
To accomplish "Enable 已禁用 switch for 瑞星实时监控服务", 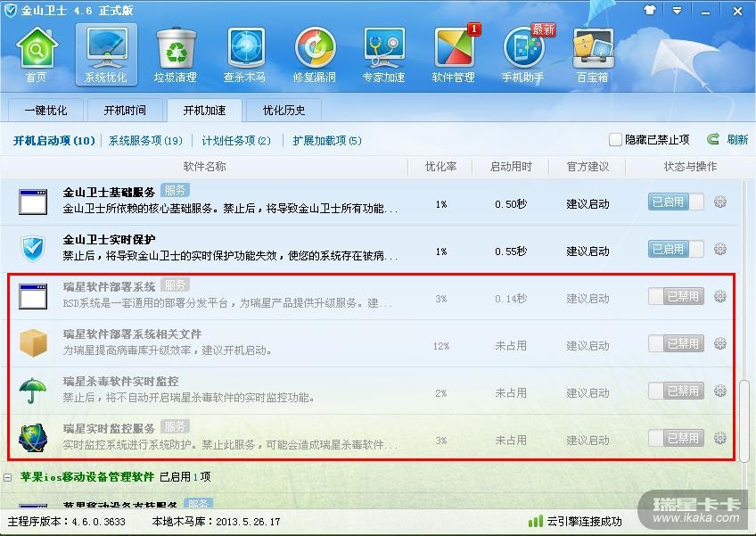I will click(x=676, y=438).
